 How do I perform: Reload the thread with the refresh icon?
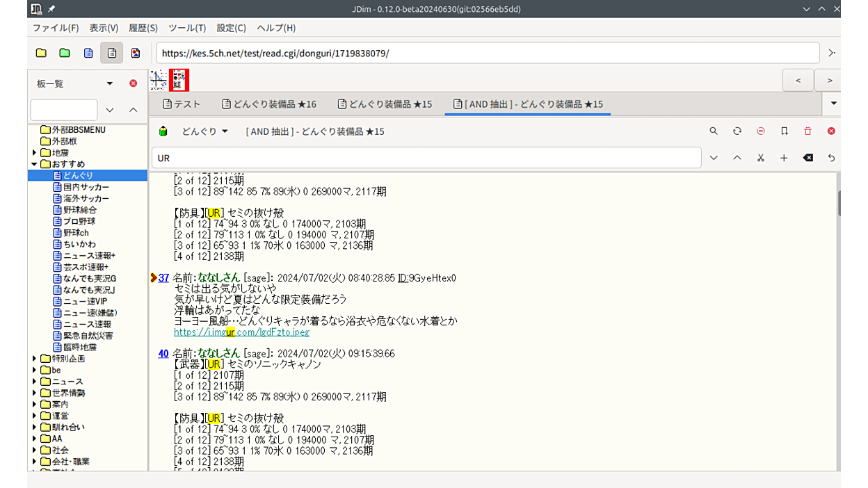coord(737,131)
